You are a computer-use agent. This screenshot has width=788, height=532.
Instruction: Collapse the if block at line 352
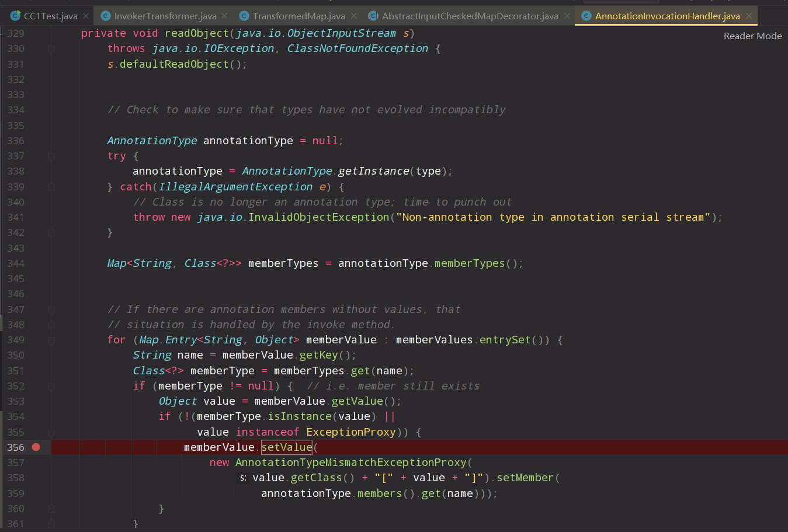click(51, 386)
